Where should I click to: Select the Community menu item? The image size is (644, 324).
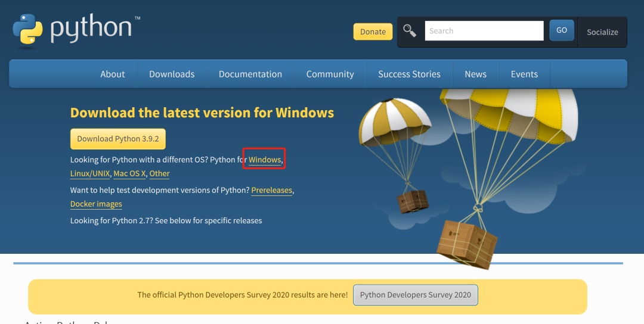(330, 74)
